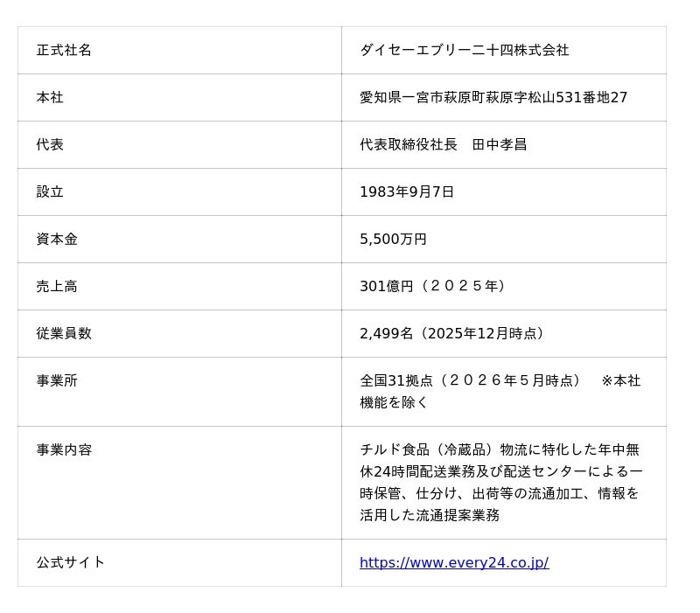Image resolution: width=700 pixels, height=613 pixels.
Task: Click the 全国31拠点 text
Action: pos(396,380)
